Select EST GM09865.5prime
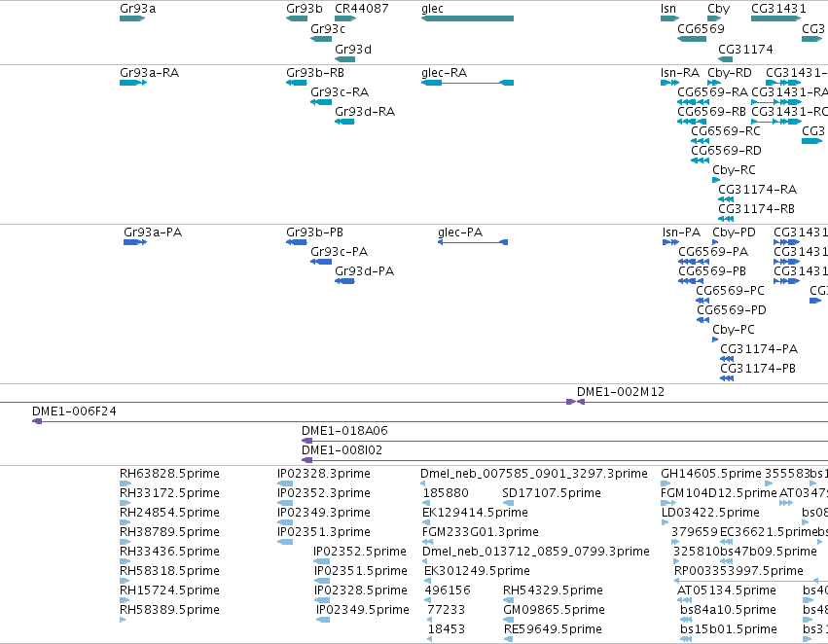Viewport: 828px width, 644px height. [508, 620]
